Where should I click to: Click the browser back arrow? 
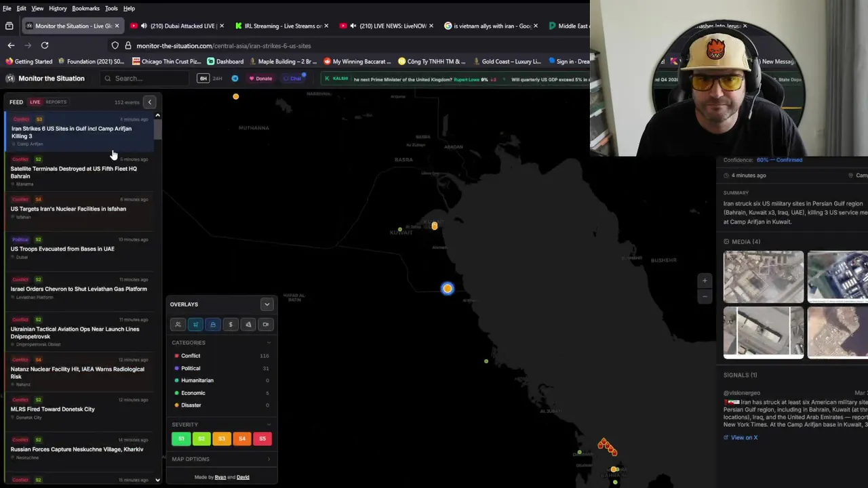click(x=11, y=45)
